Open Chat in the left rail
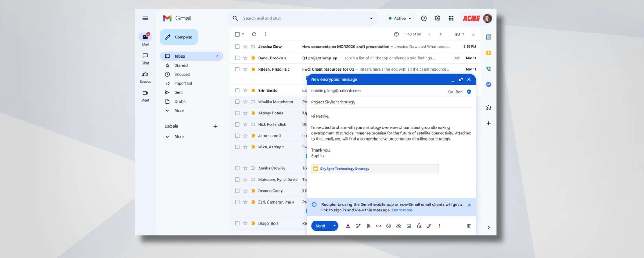Viewport: 644px width, 258px height. click(145, 58)
